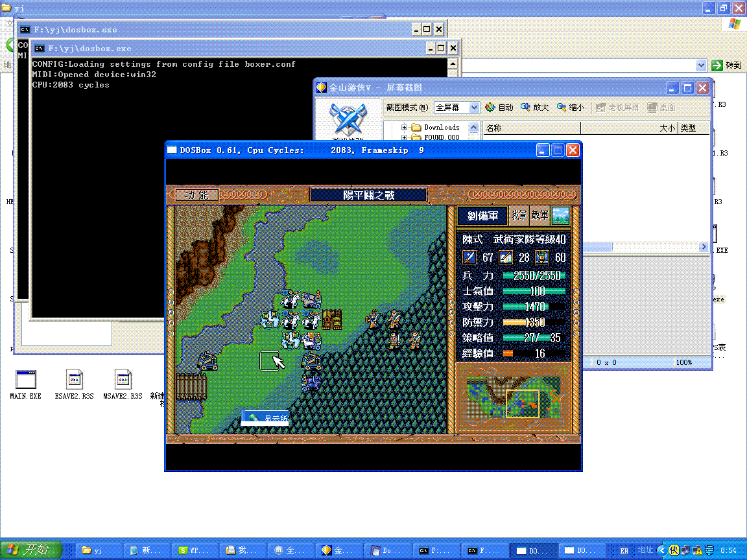The height and width of the screenshot is (560, 747).
Task: Click the 转到 go button in Explorer
Action: click(727, 65)
